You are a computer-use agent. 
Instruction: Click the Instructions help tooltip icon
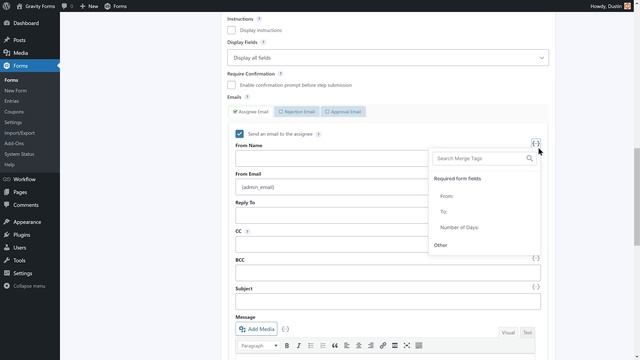tap(259, 19)
